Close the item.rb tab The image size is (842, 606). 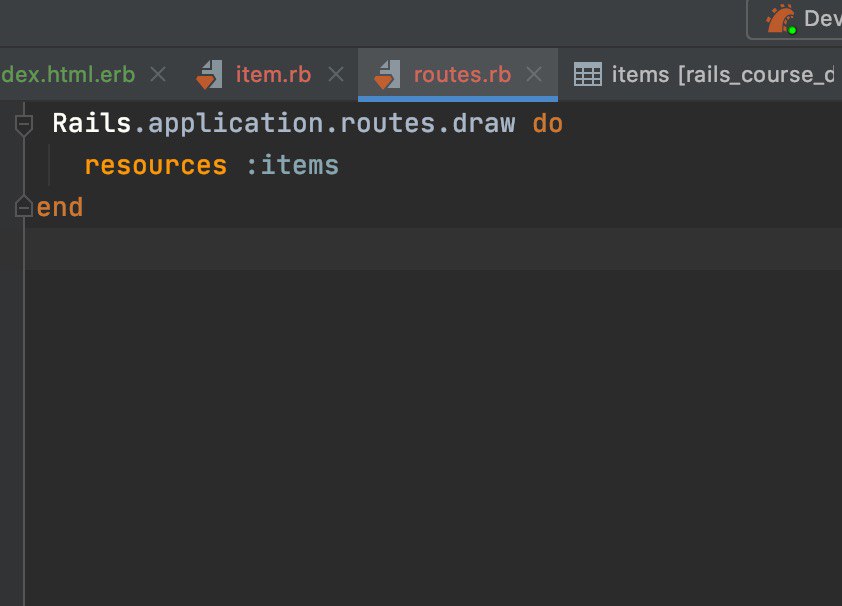pyautogui.click(x=336, y=74)
